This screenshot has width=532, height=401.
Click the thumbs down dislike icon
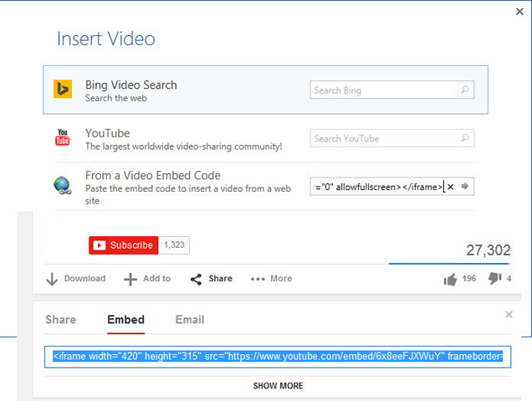(x=495, y=279)
